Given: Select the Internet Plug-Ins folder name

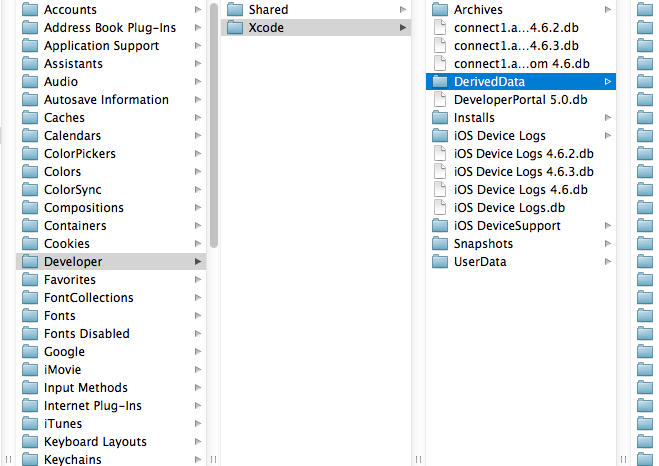Looking at the screenshot, I should point(93,405).
